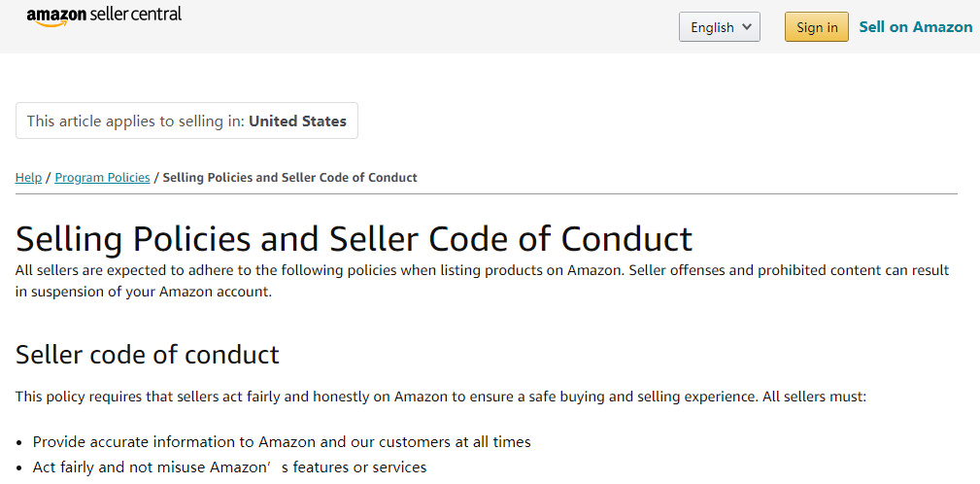Click the Amazon Seller Central logo
The width and height of the screenshot is (980, 484).
coord(104,15)
